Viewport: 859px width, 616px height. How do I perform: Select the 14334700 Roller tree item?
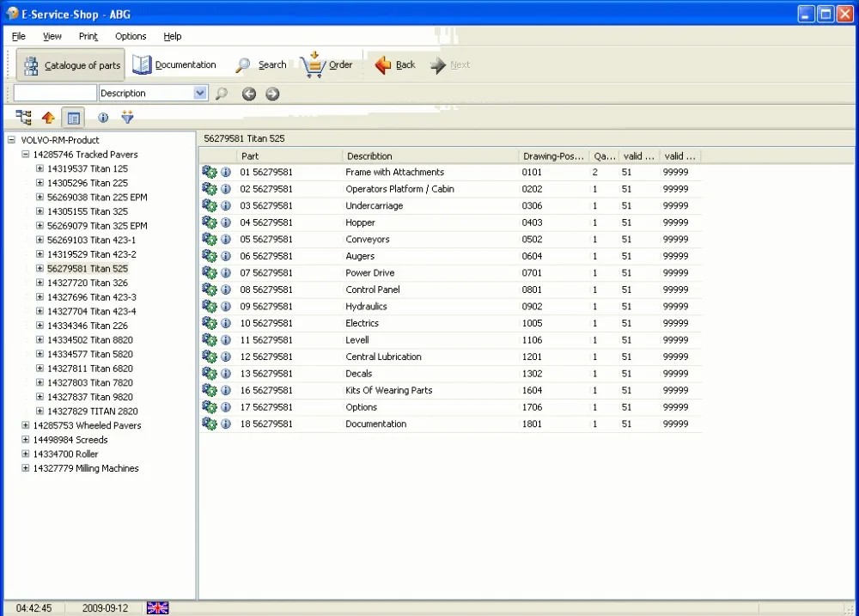click(66, 454)
